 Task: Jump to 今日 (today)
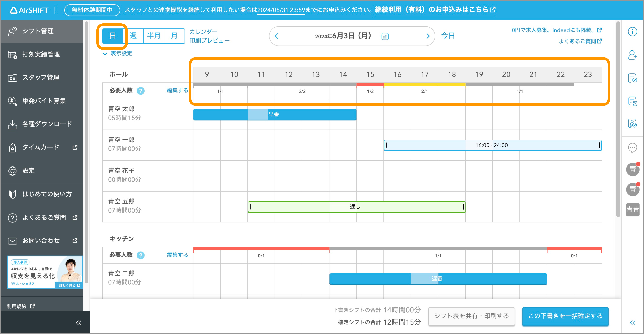(x=448, y=36)
